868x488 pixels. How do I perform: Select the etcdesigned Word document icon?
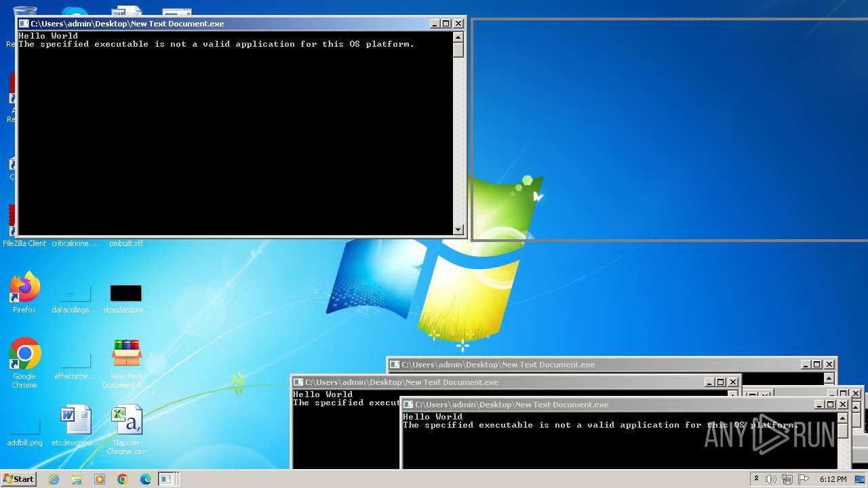pyautogui.click(x=75, y=420)
